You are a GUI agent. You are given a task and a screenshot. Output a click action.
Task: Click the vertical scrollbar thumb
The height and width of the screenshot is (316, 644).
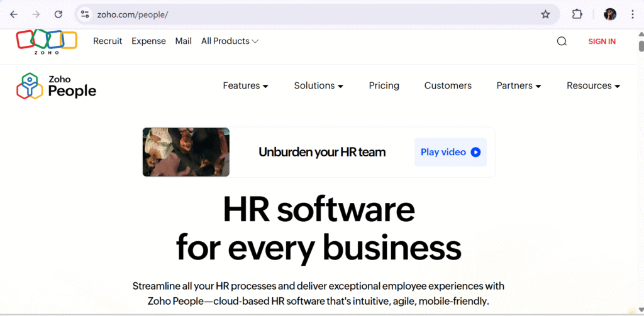(641, 45)
